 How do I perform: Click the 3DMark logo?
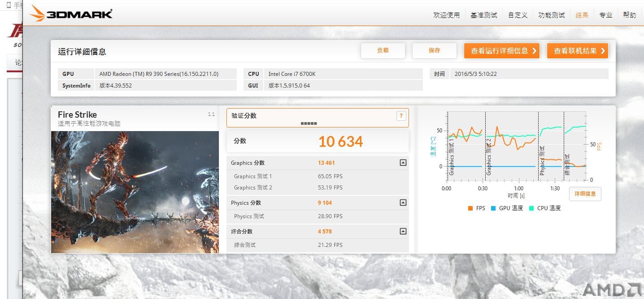71,13
